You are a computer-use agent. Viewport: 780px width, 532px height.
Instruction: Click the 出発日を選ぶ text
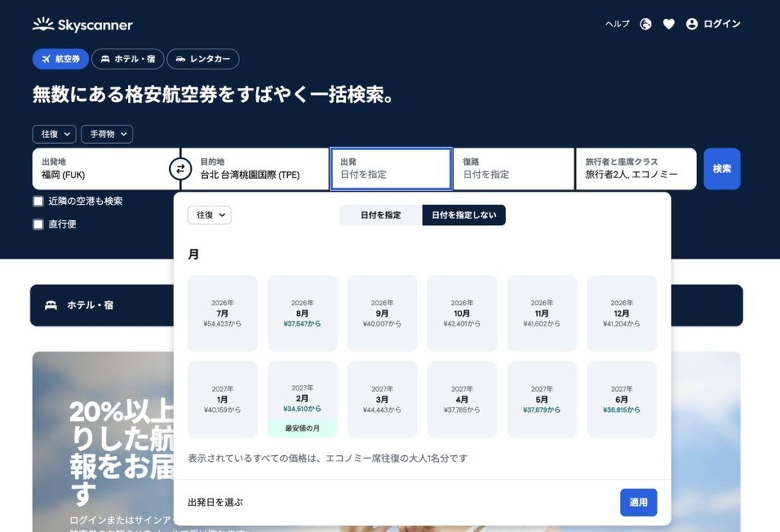pos(216,502)
